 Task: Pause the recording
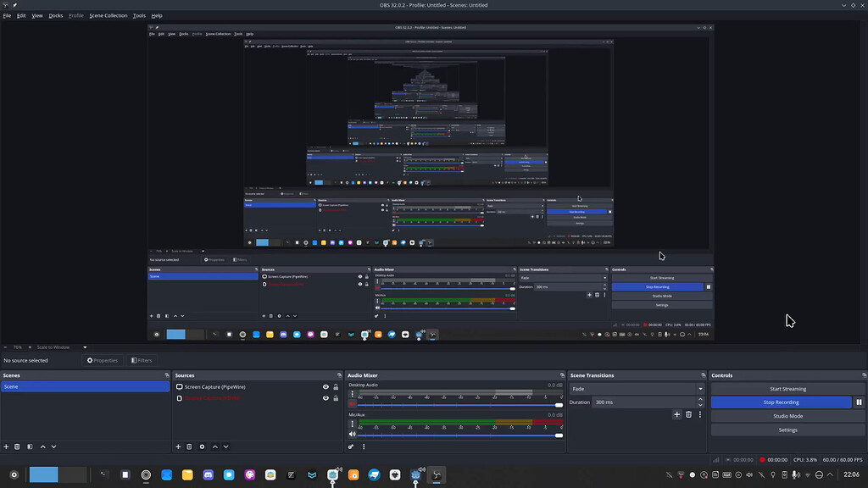pos(860,402)
